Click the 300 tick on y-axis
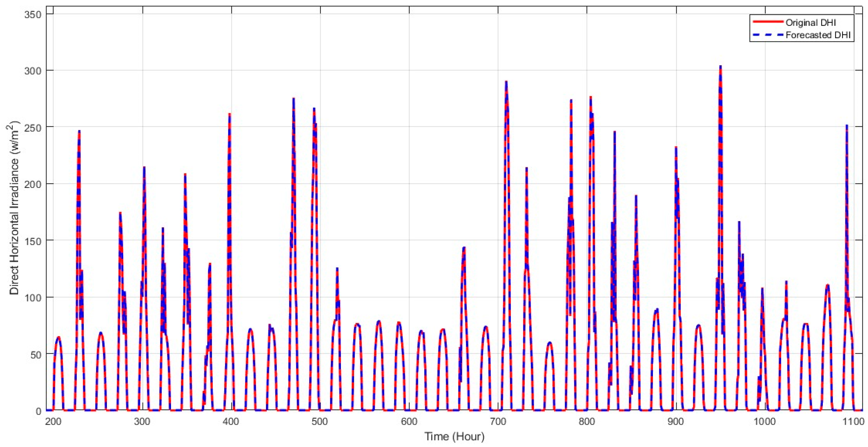 (x=32, y=71)
